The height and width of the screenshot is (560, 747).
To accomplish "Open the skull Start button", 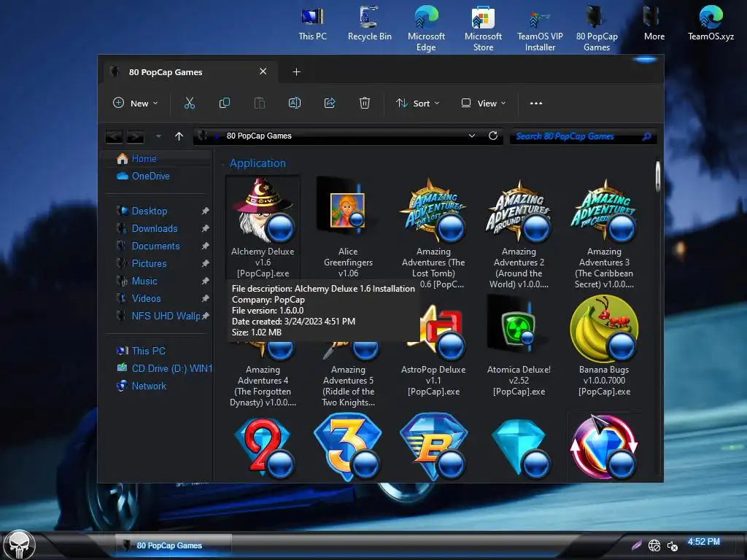I will pos(19,545).
